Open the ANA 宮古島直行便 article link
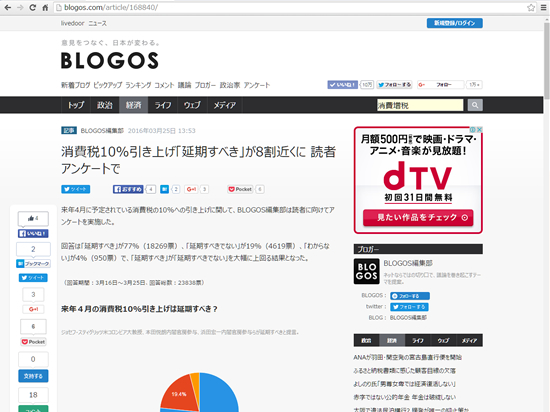Image resolution: width=550 pixels, height=412 pixels. [x=407, y=357]
